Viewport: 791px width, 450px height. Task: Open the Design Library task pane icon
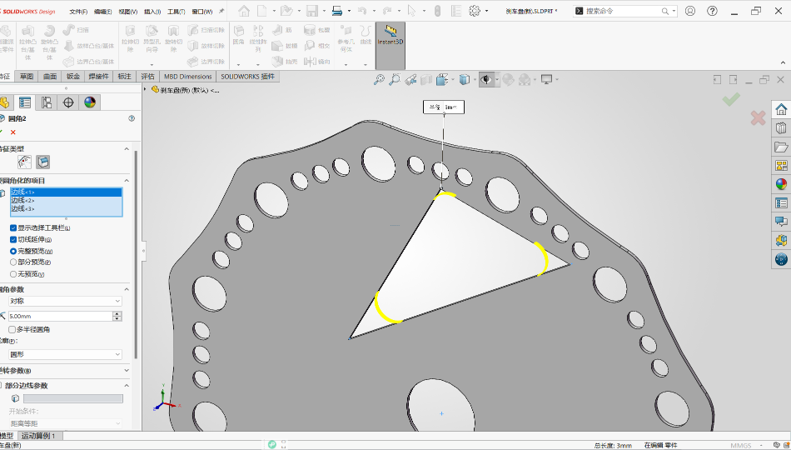pyautogui.click(x=781, y=128)
